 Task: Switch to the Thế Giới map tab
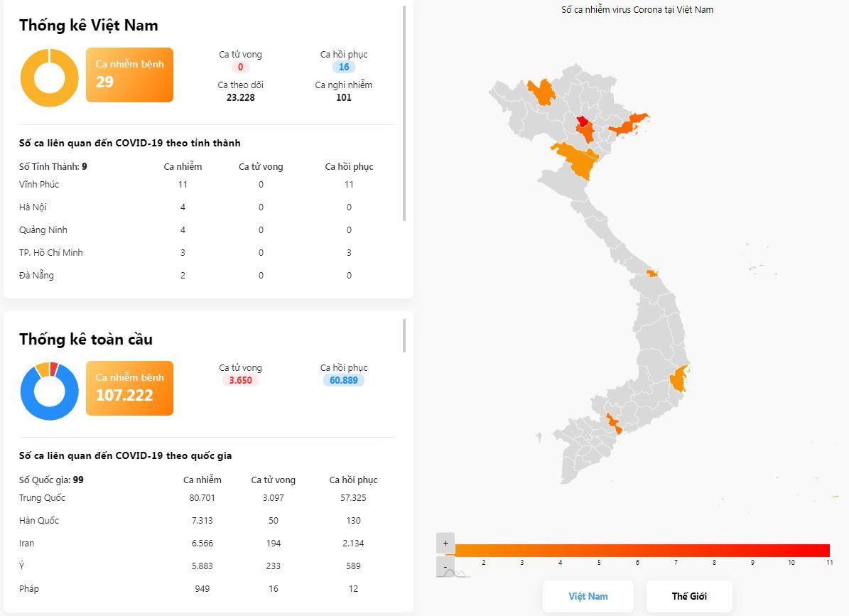point(689,596)
